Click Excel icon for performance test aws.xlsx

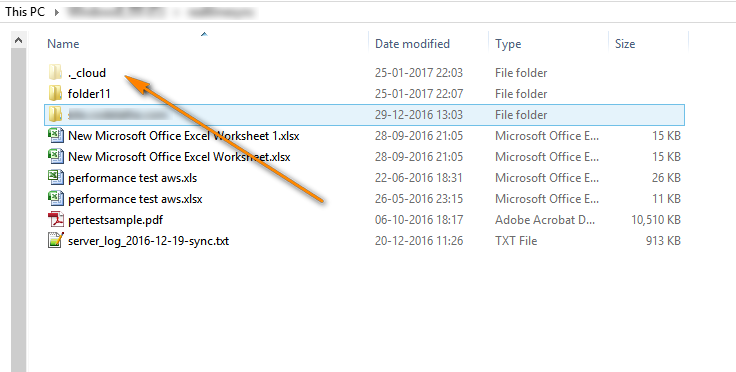coord(56,198)
